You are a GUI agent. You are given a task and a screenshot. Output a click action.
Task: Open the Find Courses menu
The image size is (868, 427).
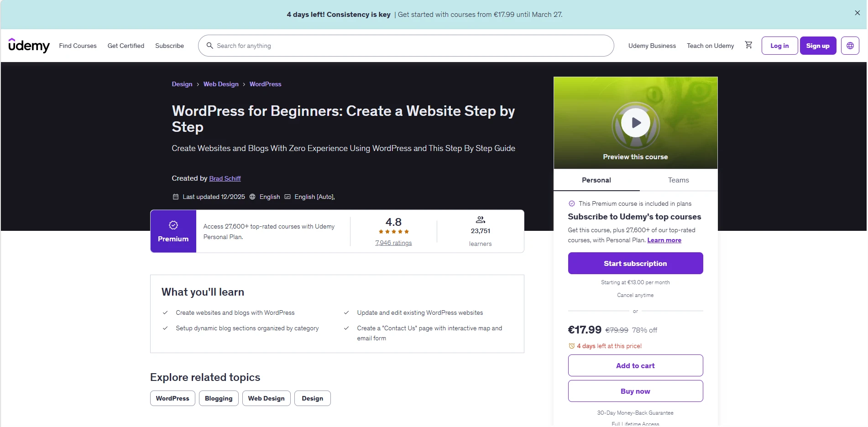click(78, 46)
